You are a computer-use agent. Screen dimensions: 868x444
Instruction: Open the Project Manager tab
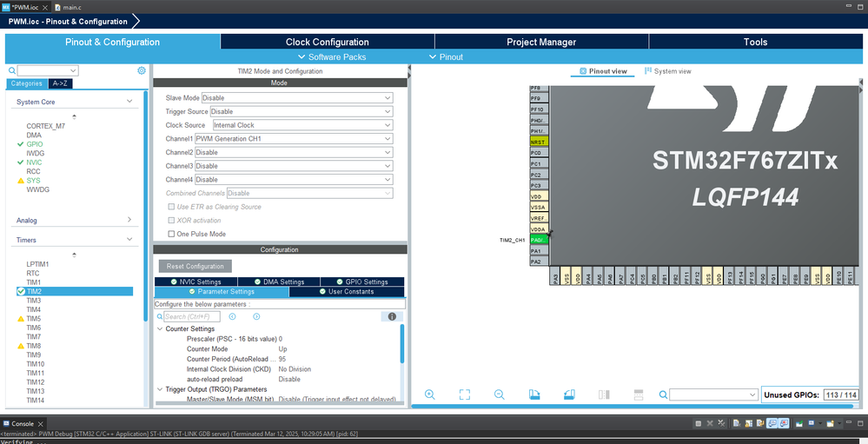(x=541, y=42)
